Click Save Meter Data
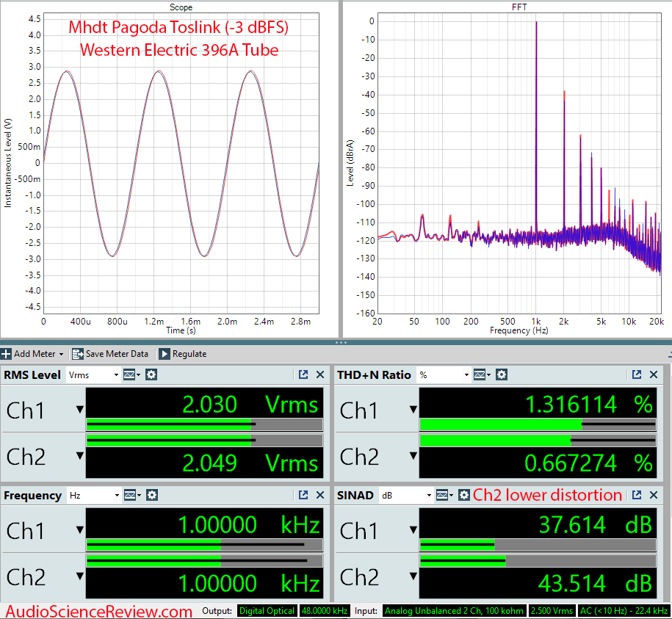This screenshot has height=619, width=672. point(110,354)
